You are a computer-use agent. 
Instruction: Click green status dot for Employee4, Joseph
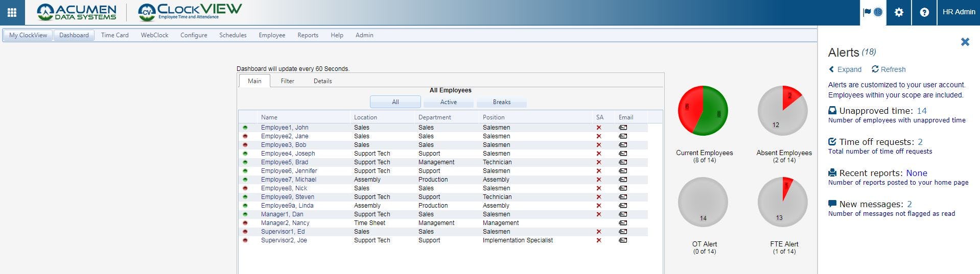coord(245,154)
